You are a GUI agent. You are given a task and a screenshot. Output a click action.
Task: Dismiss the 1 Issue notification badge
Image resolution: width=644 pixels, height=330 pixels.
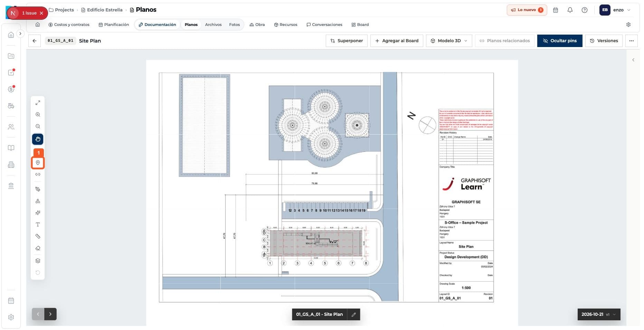click(41, 13)
